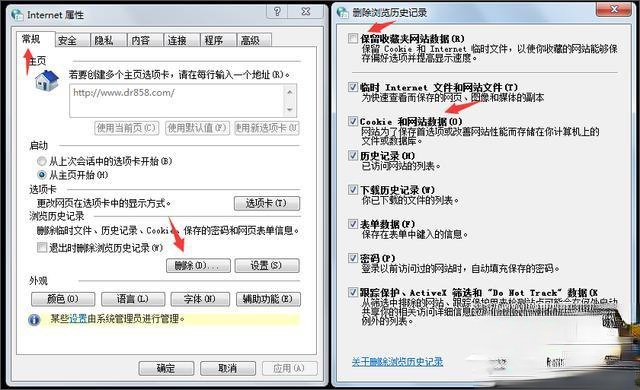
Task: Click 取消 button in Internet 属性
Action: coord(228,368)
